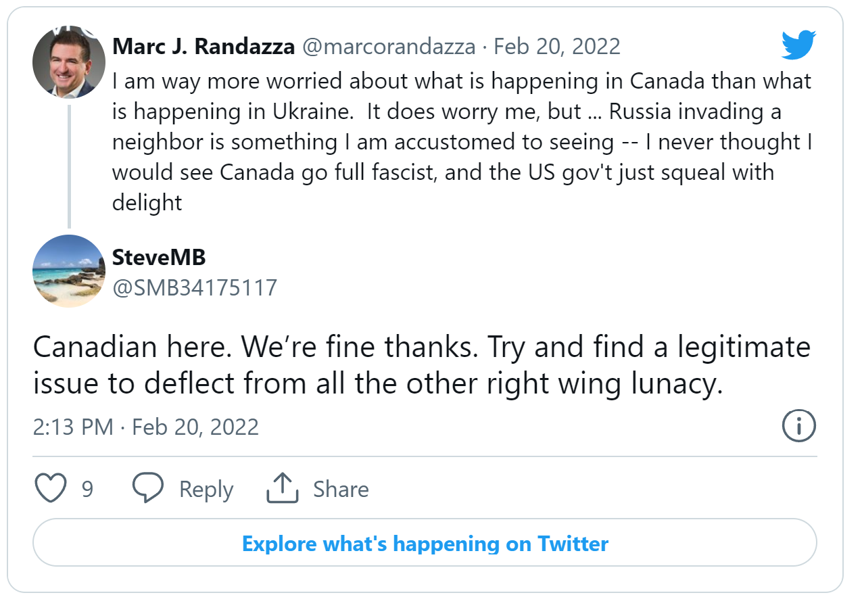The height and width of the screenshot is (616, 862).
Task: Click SteveMB's display name
Action: 160,257
